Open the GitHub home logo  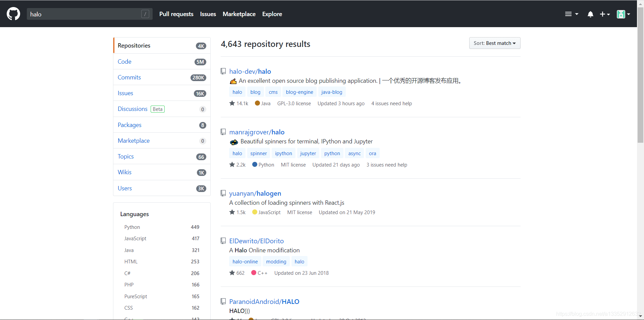(x=13, y=14)
